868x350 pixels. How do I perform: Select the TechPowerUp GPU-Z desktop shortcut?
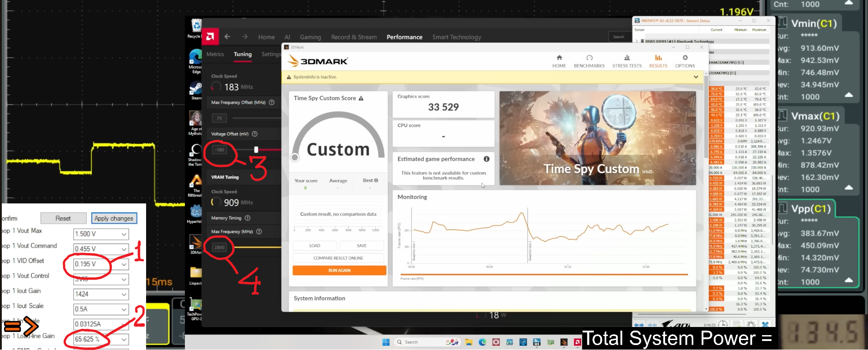point(195,309)
